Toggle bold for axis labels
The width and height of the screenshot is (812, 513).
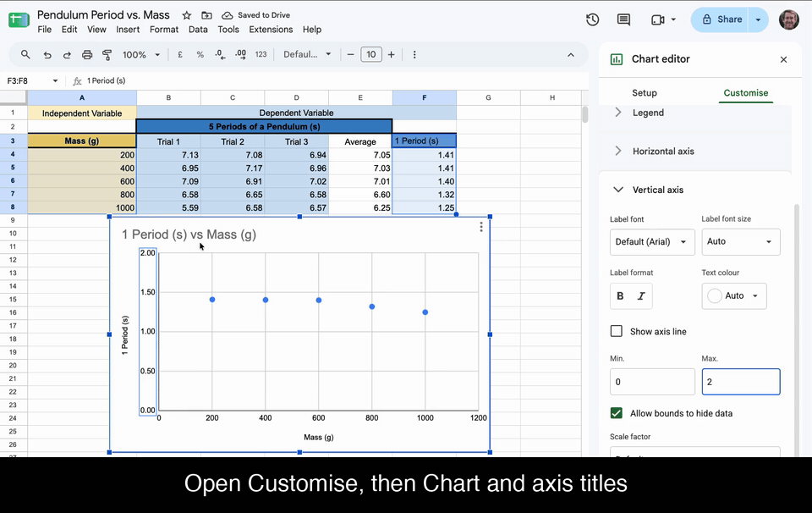(x=620, y=296)
